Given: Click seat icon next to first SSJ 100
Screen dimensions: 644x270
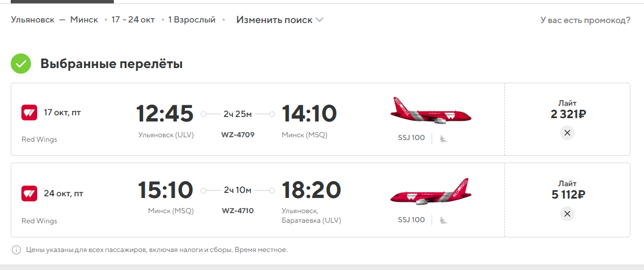Looking at the screenshot, I should pos(443,139).
